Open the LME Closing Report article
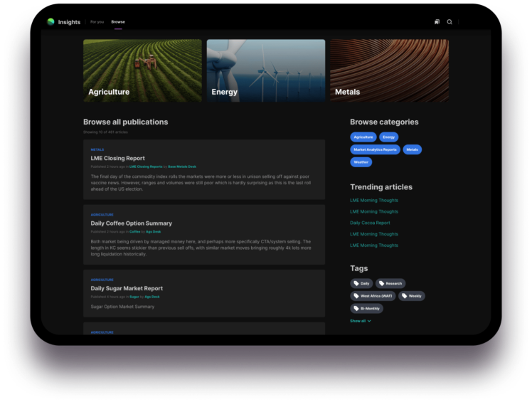The height and width of the screenshot is (402, 532). [x=118, y=158]
